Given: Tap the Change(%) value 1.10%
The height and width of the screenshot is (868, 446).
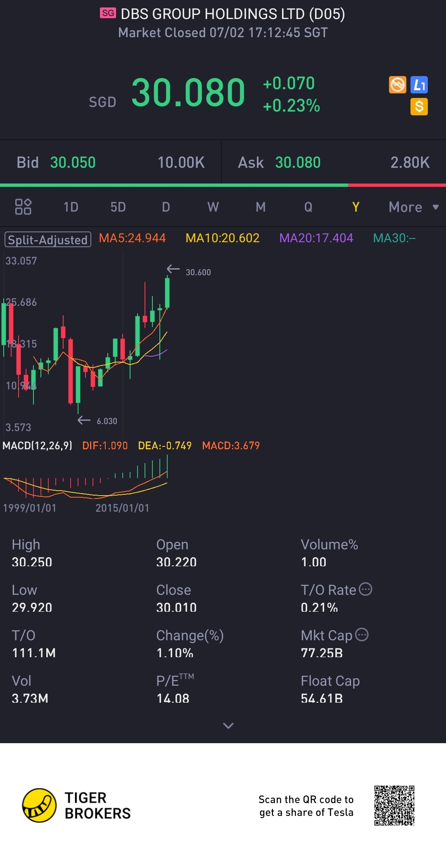Looking at the screenshot, I should (175, 653).
